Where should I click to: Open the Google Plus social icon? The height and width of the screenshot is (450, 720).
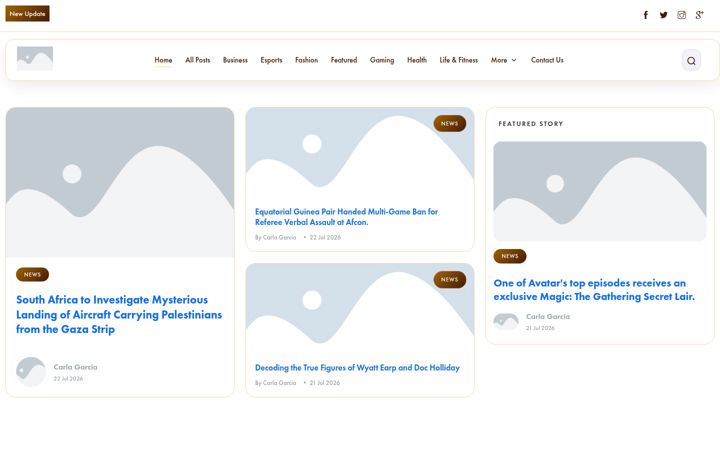coord(699,15)
